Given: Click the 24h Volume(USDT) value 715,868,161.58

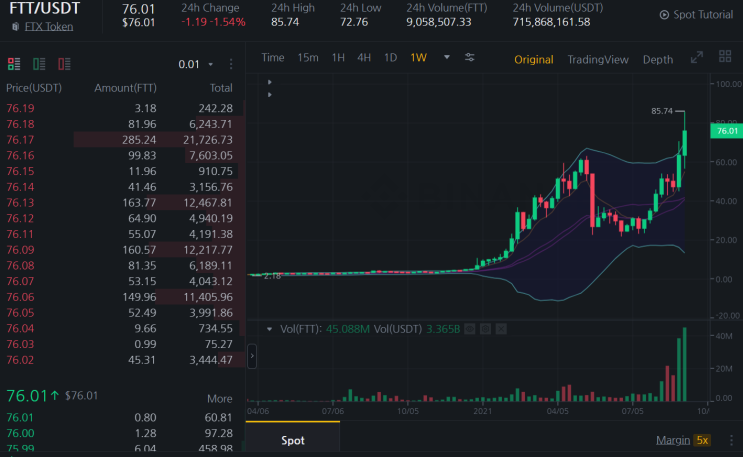Looking at the screenshot, I should [x=552, y=22].
